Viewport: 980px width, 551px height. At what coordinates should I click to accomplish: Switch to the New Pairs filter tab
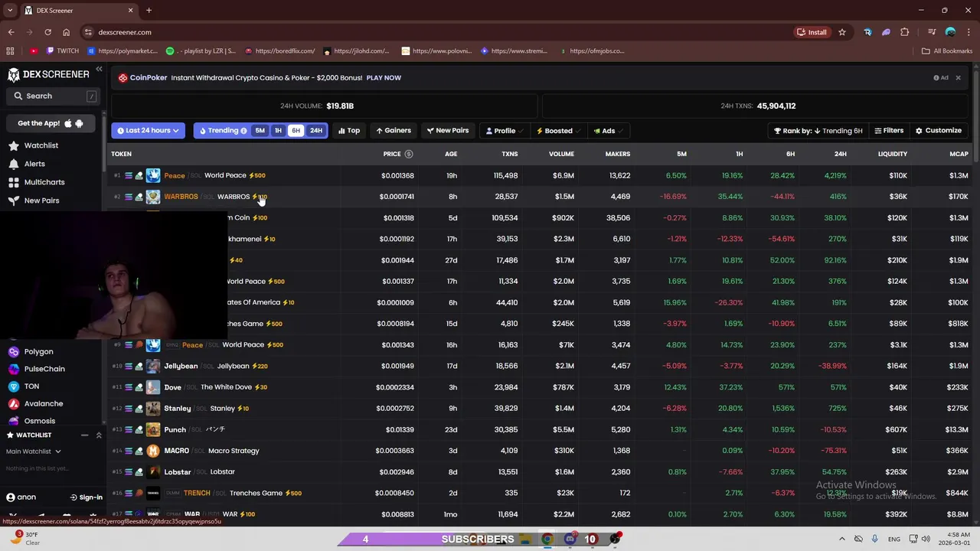448,131
